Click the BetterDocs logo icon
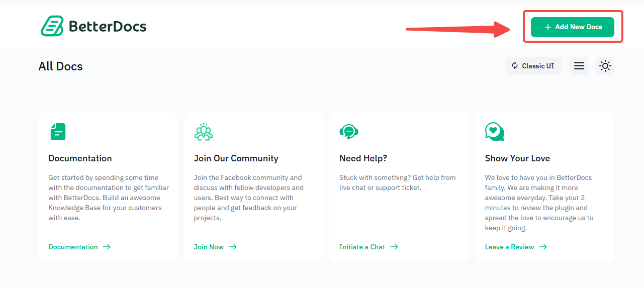Image resolution: width=644 pixels, height=288 pixels. 52,26
